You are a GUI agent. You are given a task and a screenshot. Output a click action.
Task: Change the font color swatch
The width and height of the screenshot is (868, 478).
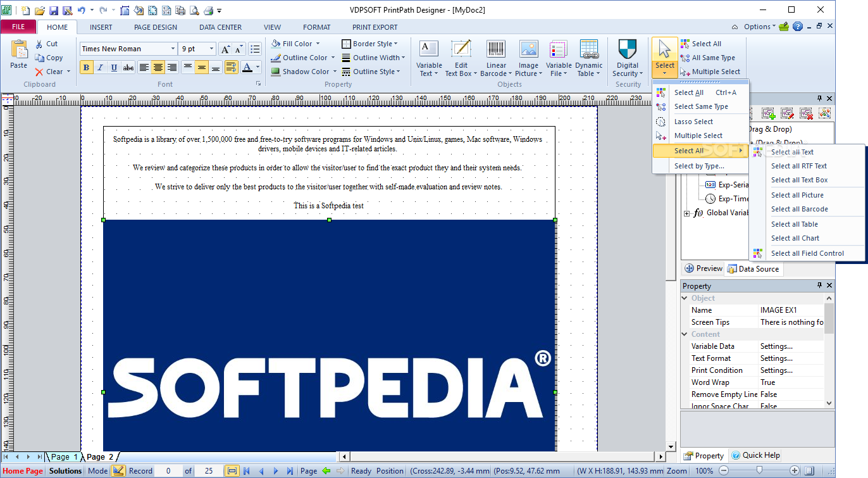coord(247,68)
